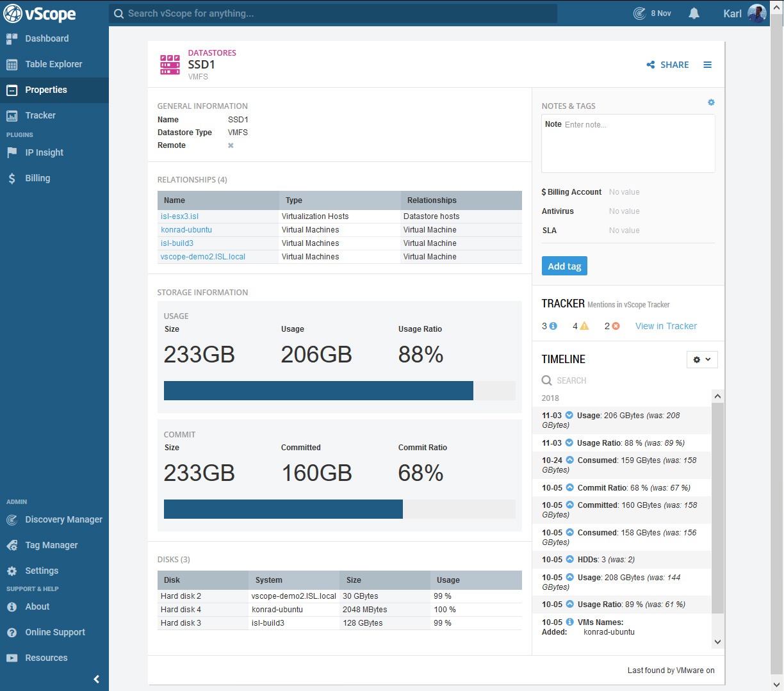The width and height of the screenshot is (784, 691).
Task: Expand the 10-05 HDDs timeline entry
Action: 569,560
